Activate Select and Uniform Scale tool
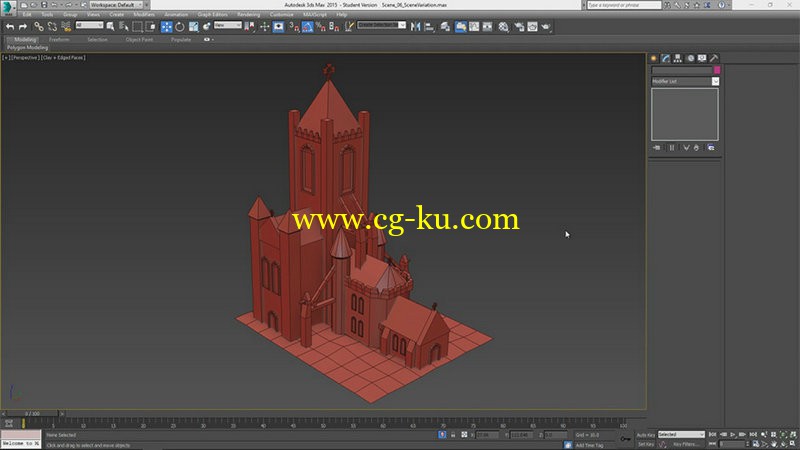 [x=193, y=27]
